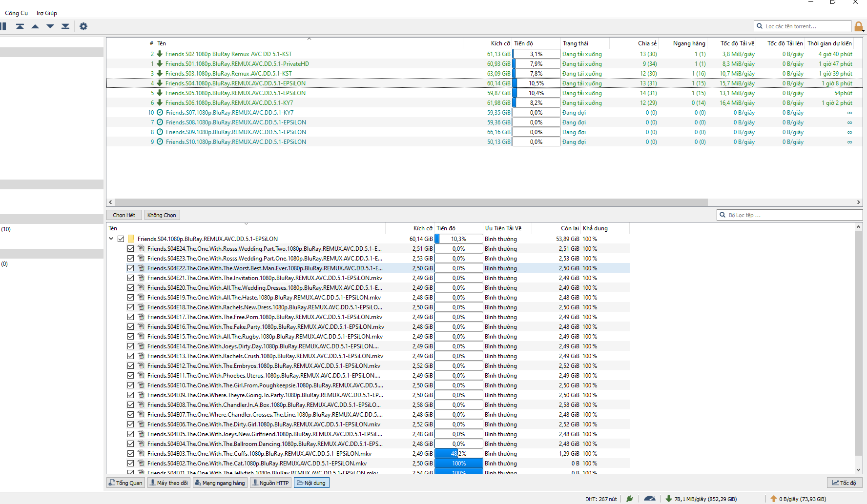
Task: Click DHT: 267 nút status text
Action: 601,499
